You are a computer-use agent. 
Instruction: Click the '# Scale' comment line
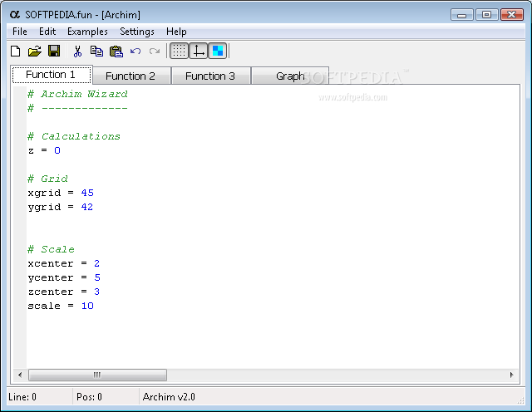tap(52, 249)
